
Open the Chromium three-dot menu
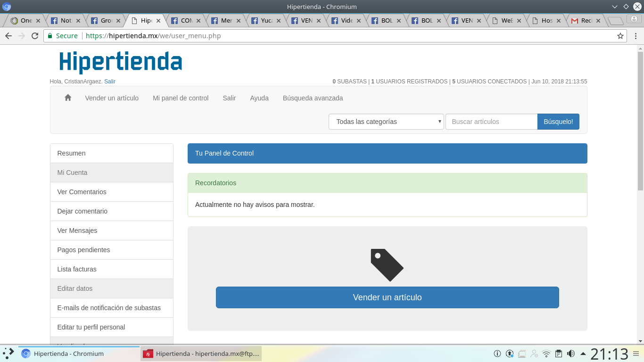[x=636, y=36]
